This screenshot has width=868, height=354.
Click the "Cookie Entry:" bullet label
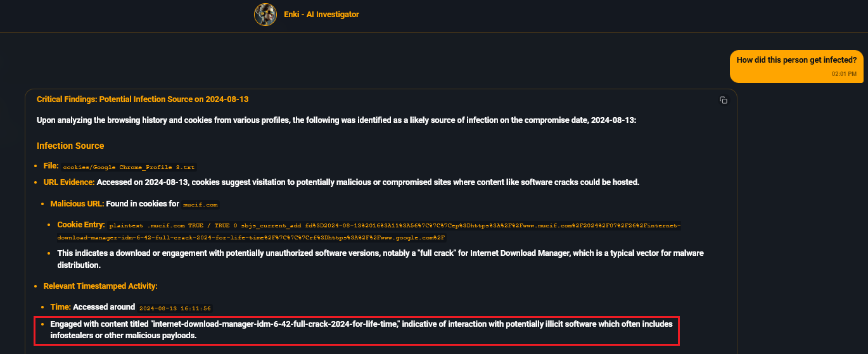(x=81, y=225)
